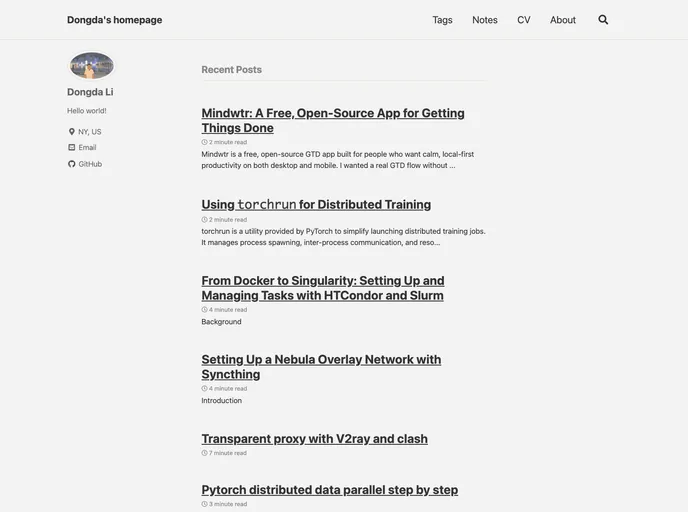Open the CV navigation link
Image resolution: width=688 pixels, height=512 pixels.
(524, 20)
